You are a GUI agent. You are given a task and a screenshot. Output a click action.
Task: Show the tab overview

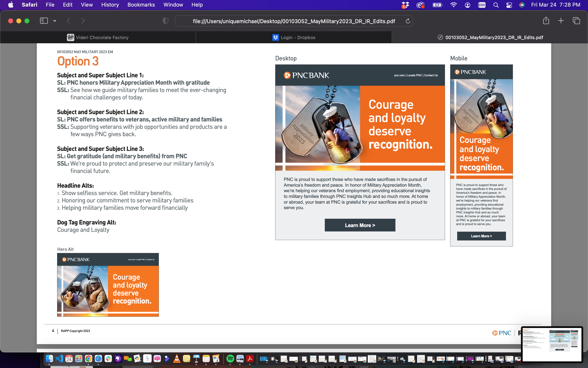click(x=576, y=21)
